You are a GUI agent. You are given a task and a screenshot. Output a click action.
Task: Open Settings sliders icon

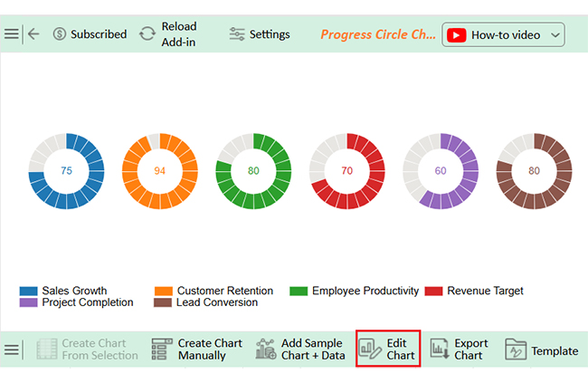point(237,34)
